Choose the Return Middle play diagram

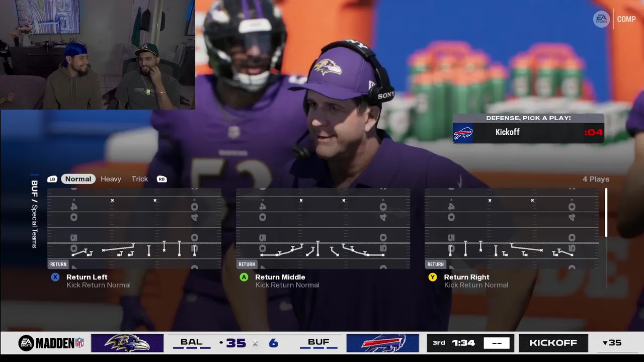[323, 228]
